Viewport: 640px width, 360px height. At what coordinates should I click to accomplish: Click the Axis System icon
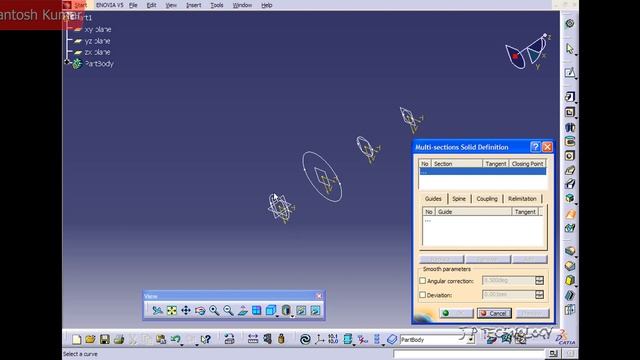[319, 339]
